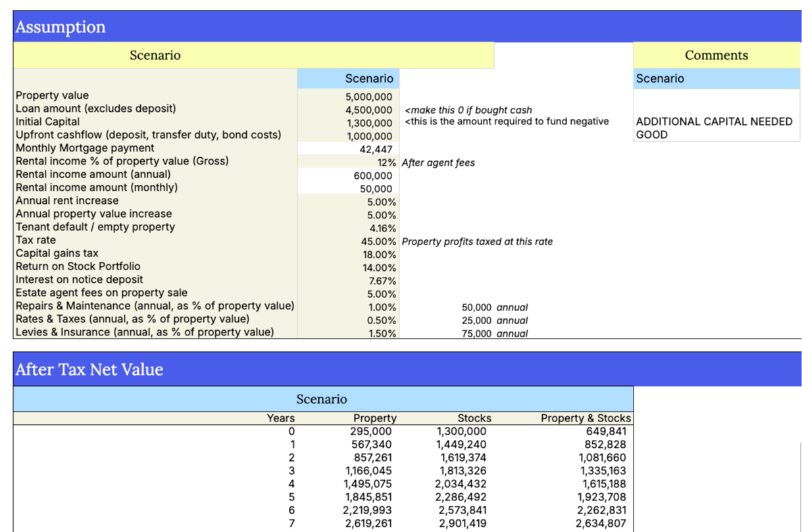Image resolution: width=802 pixels, height=532 pixels.
Task: Click the 'After agent fees' note
Action: [x=438, y=162]
